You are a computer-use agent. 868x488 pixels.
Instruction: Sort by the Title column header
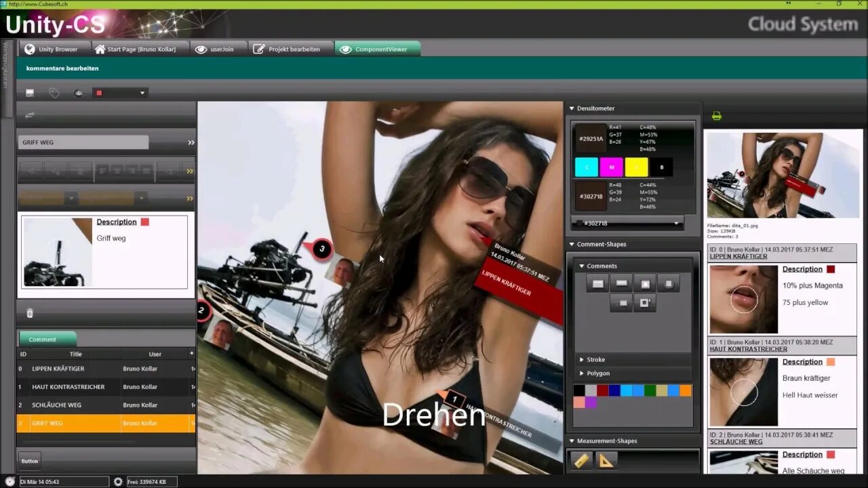point(76,354)
